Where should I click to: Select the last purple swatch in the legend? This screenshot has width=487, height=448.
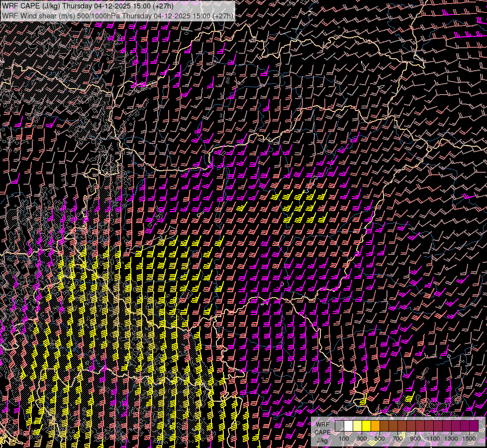[x=474, y=426]
